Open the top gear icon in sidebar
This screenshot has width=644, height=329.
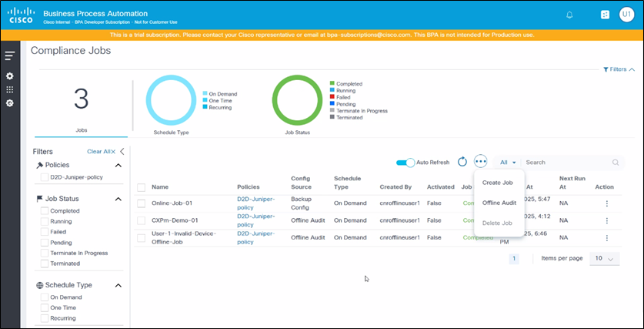coord(9,76)
